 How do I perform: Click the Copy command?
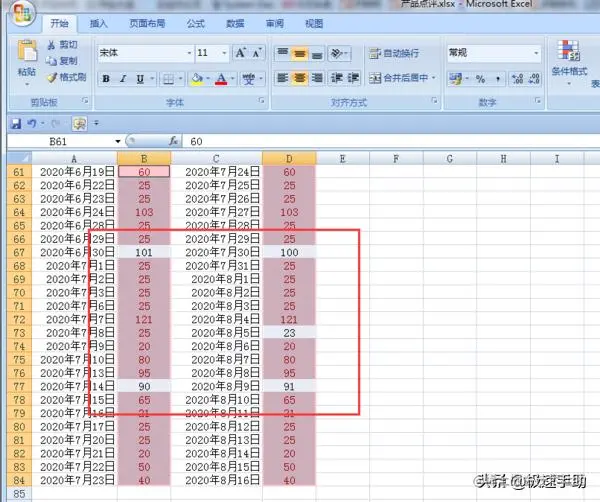pyautogui.click(x=62, y=61)
